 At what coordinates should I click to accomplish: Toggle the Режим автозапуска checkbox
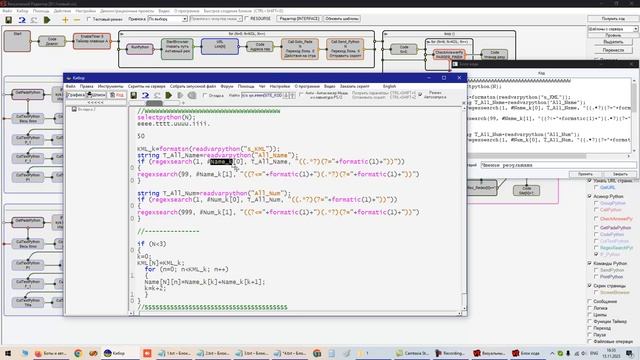pos(420,95)
